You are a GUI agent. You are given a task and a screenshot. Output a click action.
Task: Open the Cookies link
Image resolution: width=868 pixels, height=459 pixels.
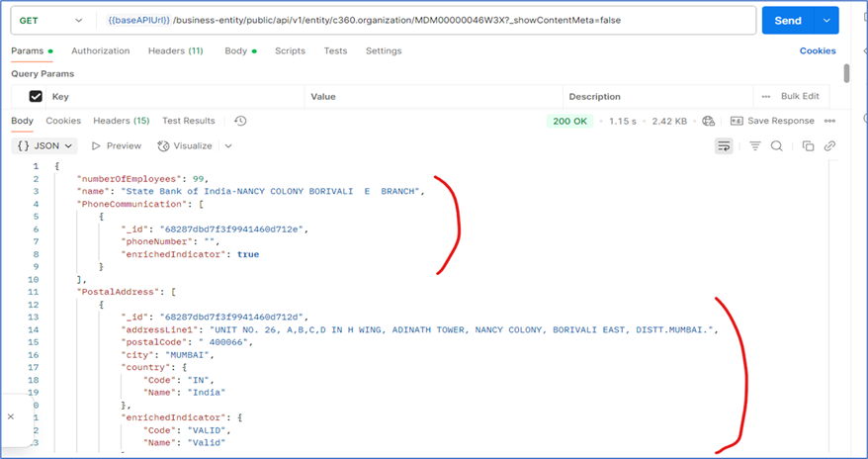tap(818, 50)
